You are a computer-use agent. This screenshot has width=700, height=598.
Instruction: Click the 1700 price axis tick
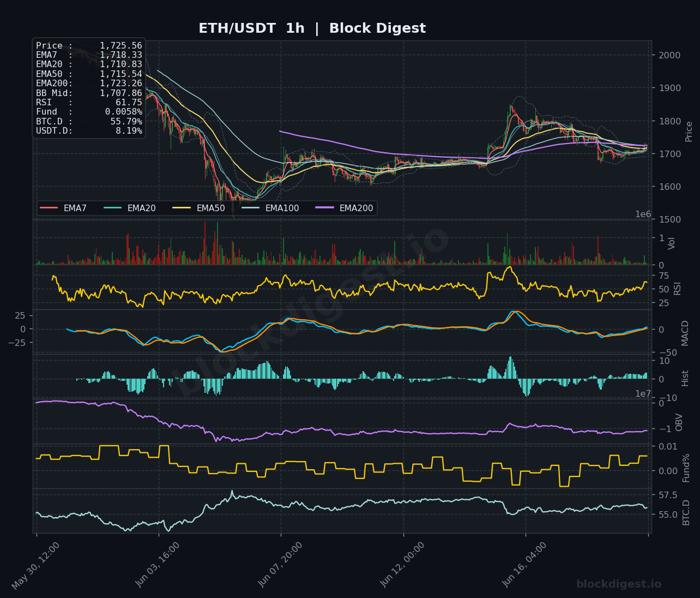point(668,154)
